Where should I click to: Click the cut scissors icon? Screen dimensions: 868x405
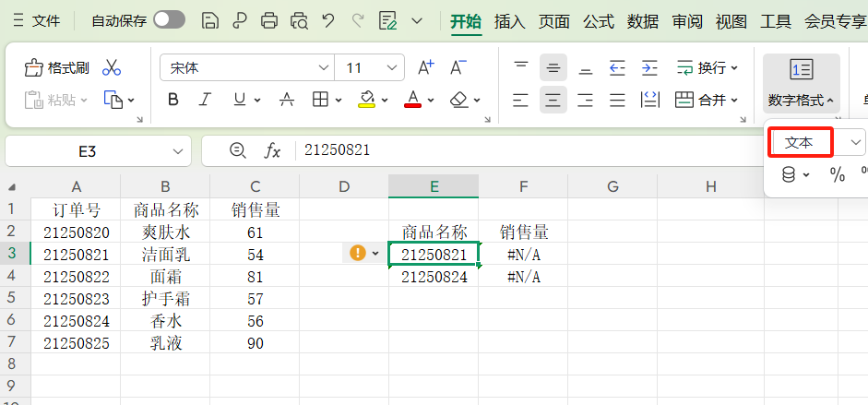pos(112,68)
